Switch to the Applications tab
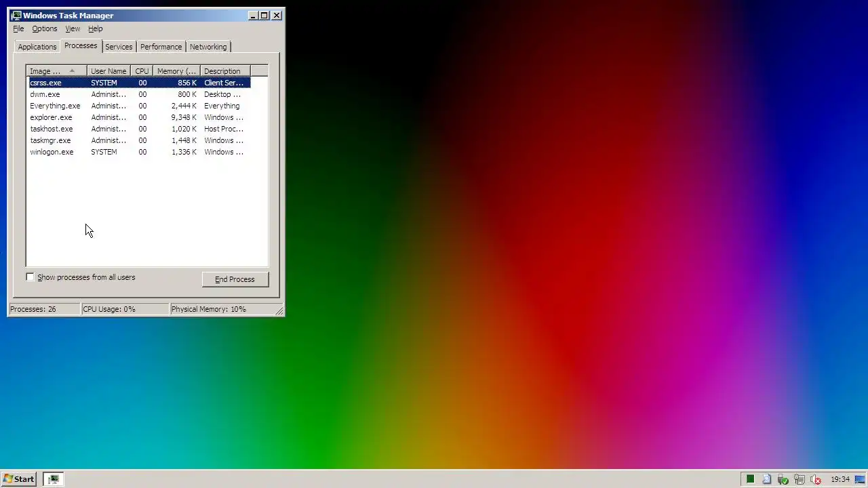 tap(37, 47)
